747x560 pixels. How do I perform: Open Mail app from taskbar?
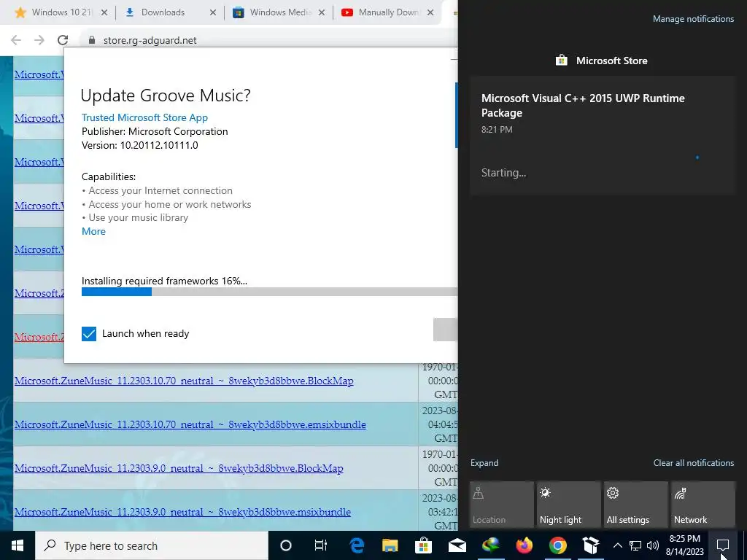point(457,545)
